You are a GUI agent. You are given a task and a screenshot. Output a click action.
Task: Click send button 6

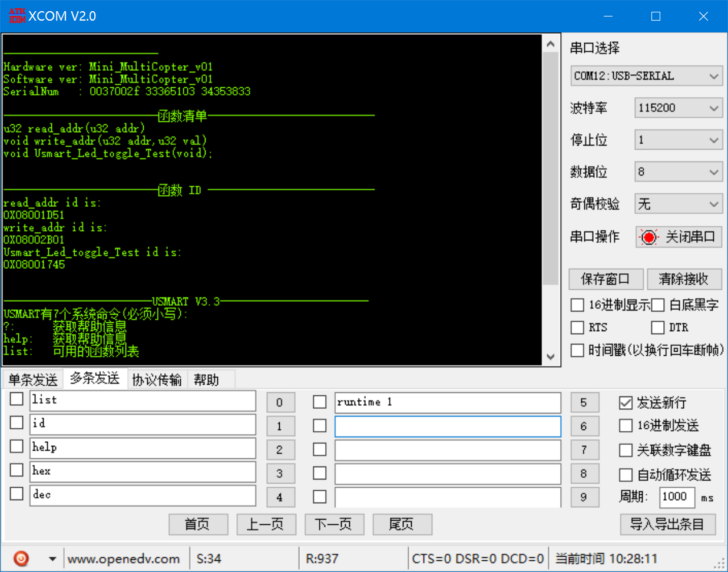(584, 426)
